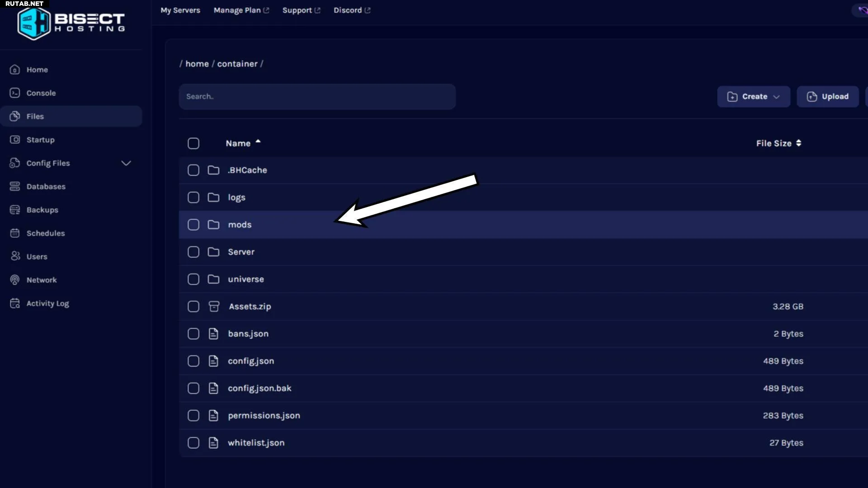This screenshot has width=868, height=488.
Task: Click the Console sidebar icon
Action: (x=15, y=93)
